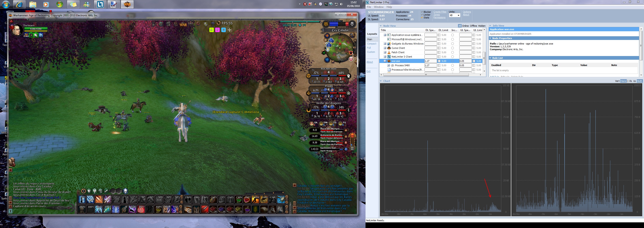This screenshot has height=228, width=644.
Task: Open the Window menu in NetLimiter
Action: click(379, 7)
